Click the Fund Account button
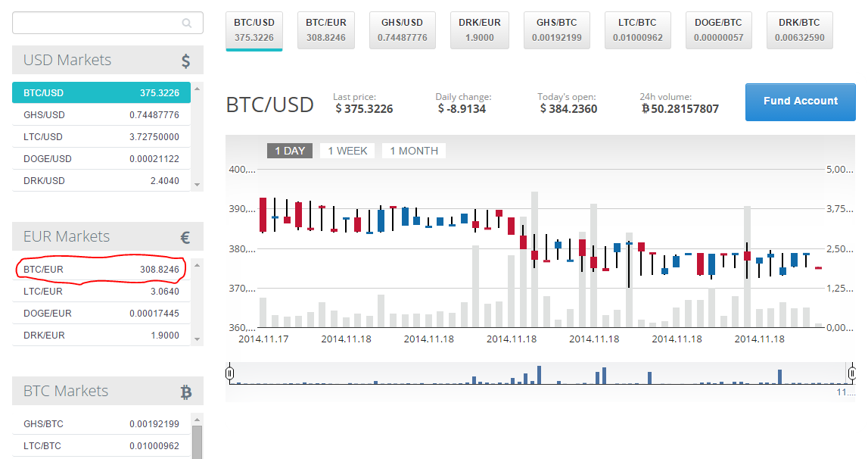Screen dimensions: 868x459 [801, 102]
